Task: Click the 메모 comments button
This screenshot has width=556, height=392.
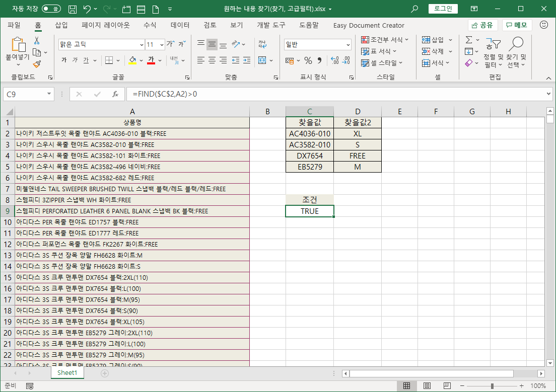Action: 517,25
